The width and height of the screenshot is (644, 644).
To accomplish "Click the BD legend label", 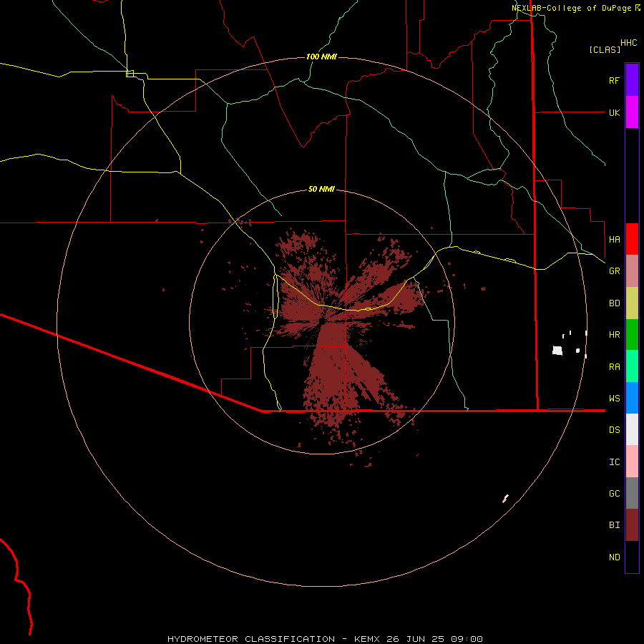I will [614, 303].
